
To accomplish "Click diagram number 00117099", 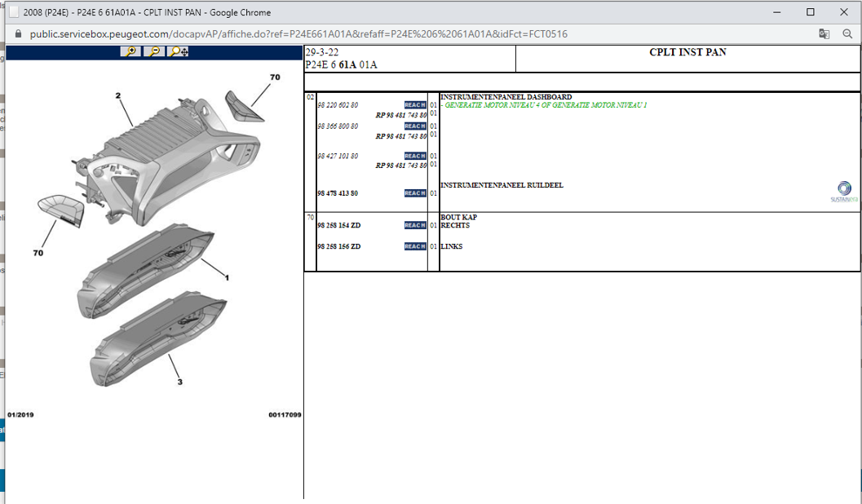I will coord(285,415).
